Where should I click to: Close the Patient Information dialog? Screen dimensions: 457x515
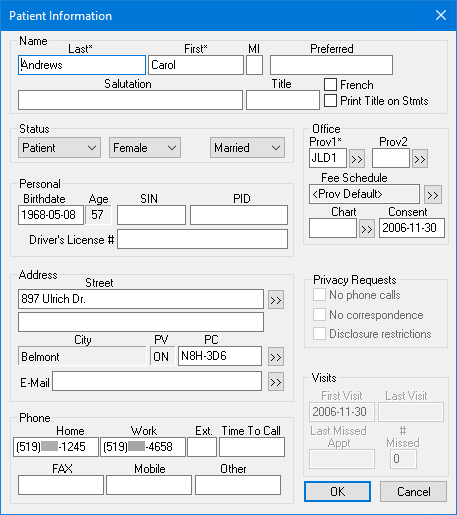tap(441, 15)
